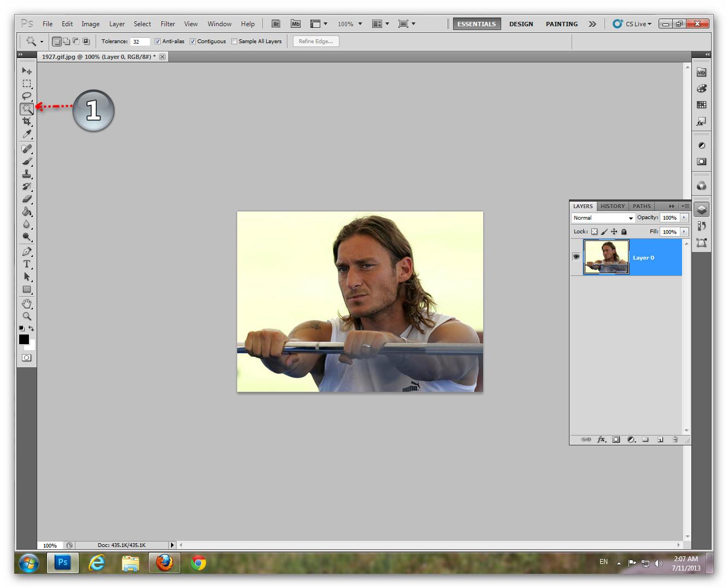Select the Eraser tool
This screenshot has height=588, width=728.
tap(26, 199)
